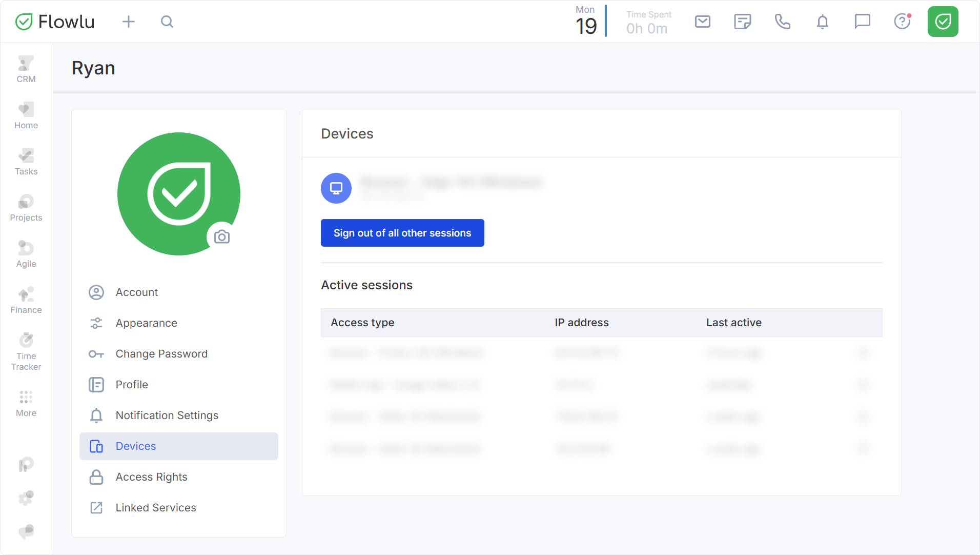Open the notifications bell icon
Screen dimensions: 980x555
tap(822, 22)
